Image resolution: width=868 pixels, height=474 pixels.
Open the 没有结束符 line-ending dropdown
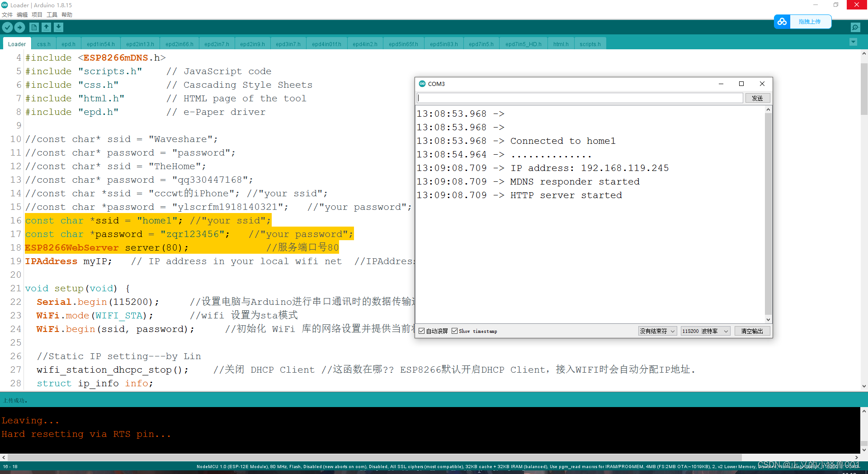click(657, 331)
